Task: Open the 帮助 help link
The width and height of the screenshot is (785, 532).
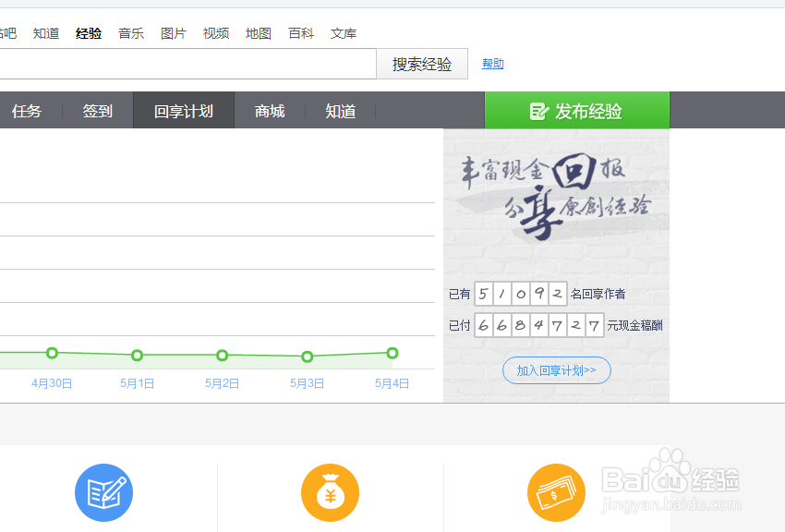Action: [x=492, y=63]
